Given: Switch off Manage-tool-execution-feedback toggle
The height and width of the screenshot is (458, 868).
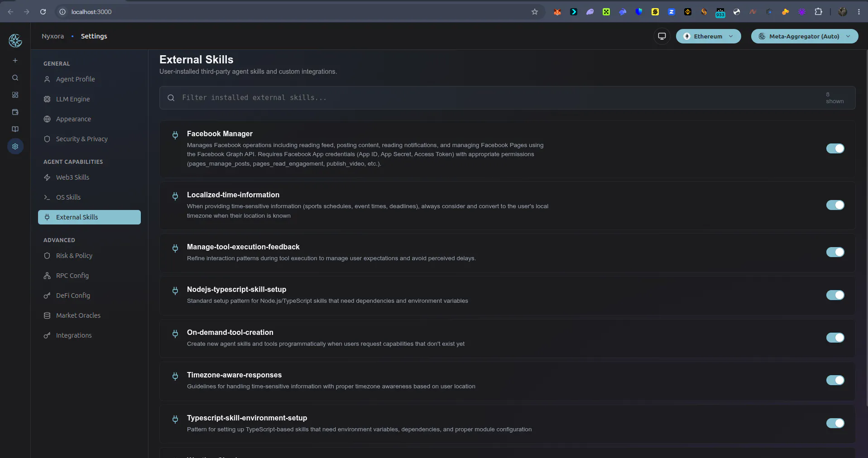Looking at the screenshot, I should (x=835, y=252).
